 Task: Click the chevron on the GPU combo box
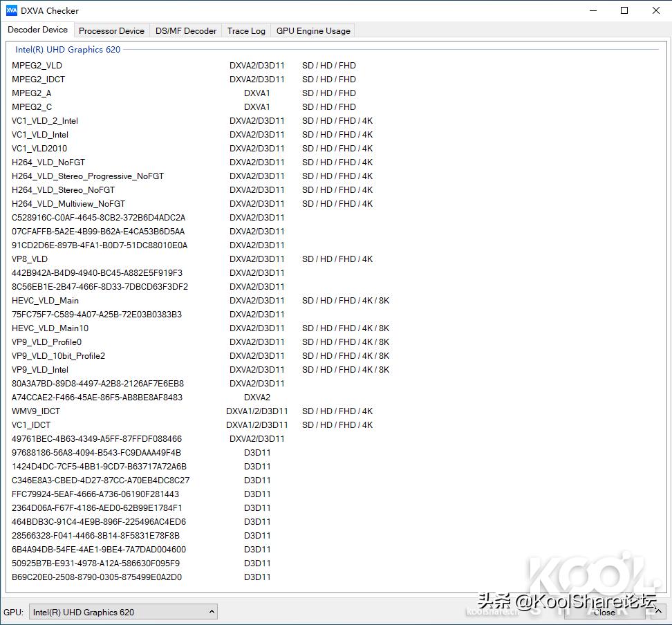212,611
